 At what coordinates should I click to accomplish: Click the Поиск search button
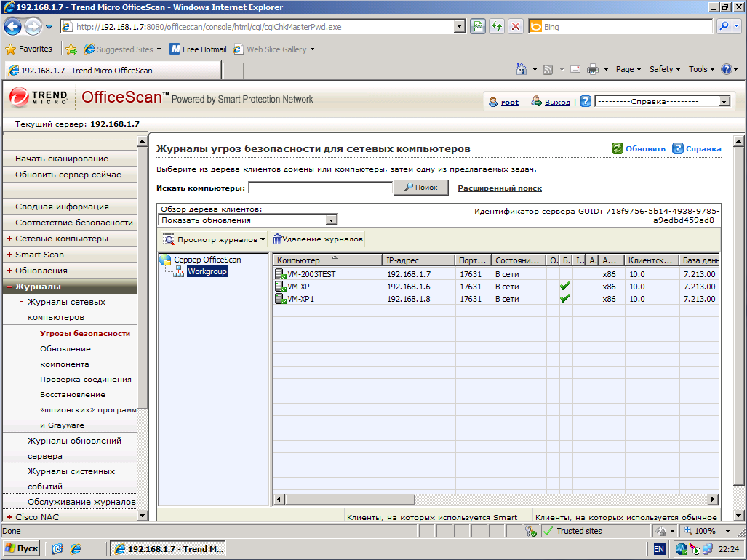(421, 187)
